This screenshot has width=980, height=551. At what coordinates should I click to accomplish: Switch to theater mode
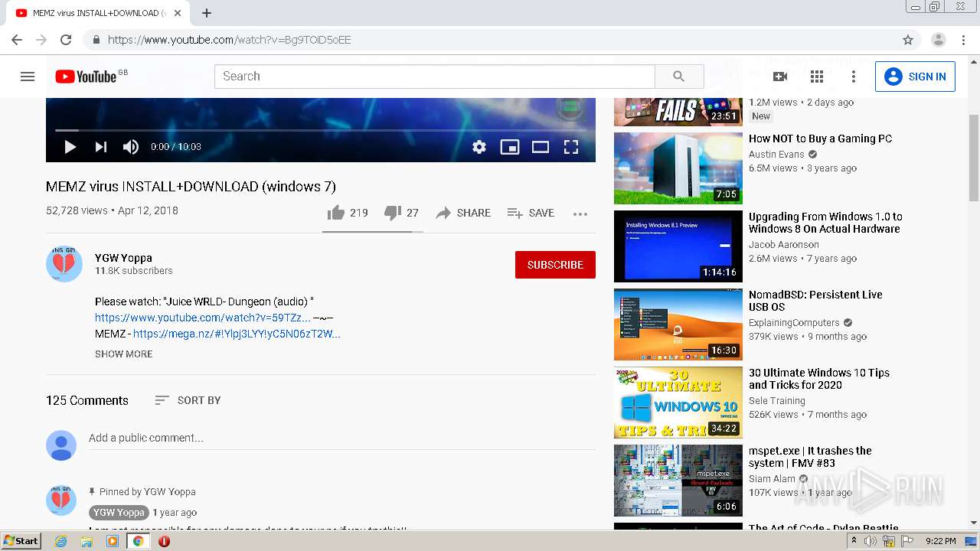(x=541, y=147)
